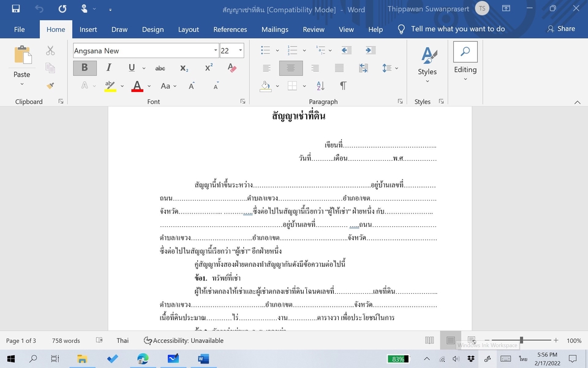
Task: Decrease font size with smaller A
Action: tap(216, 86)
